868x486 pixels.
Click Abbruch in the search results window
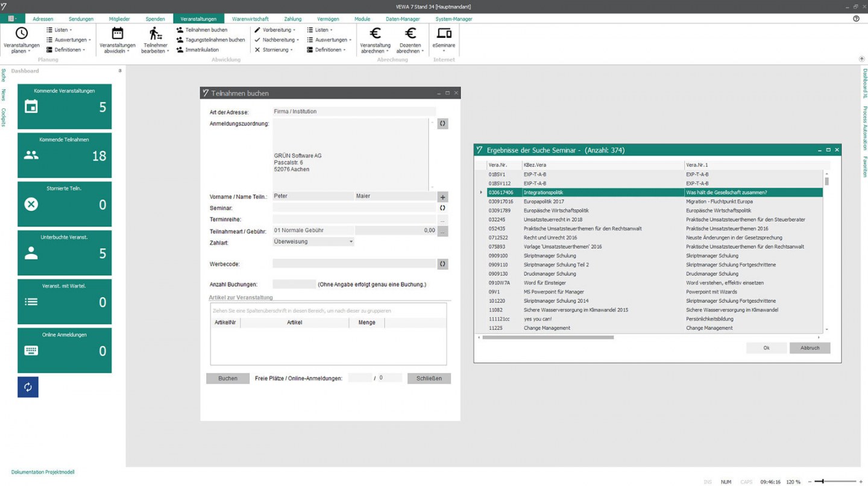point(810,348)
